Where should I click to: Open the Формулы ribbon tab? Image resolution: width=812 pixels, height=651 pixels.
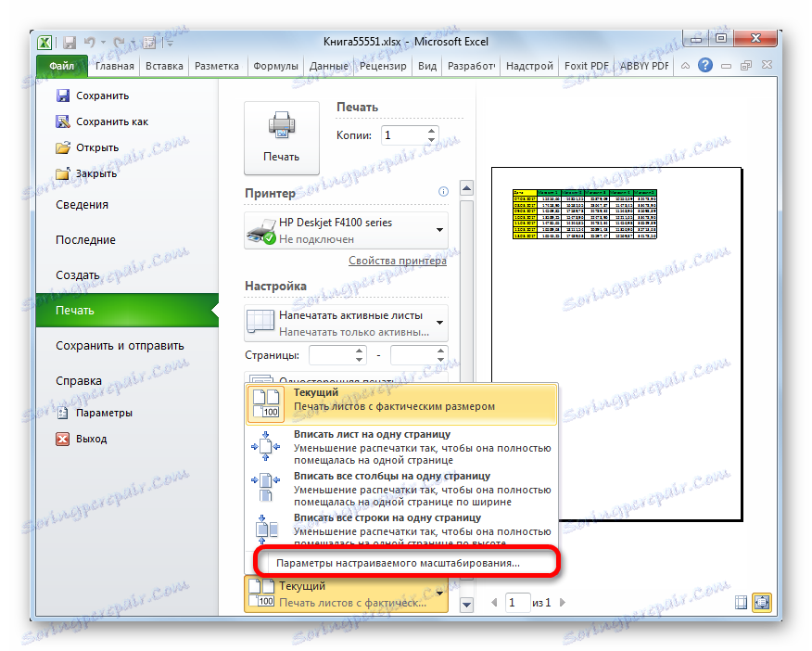[x=275, y=66]
